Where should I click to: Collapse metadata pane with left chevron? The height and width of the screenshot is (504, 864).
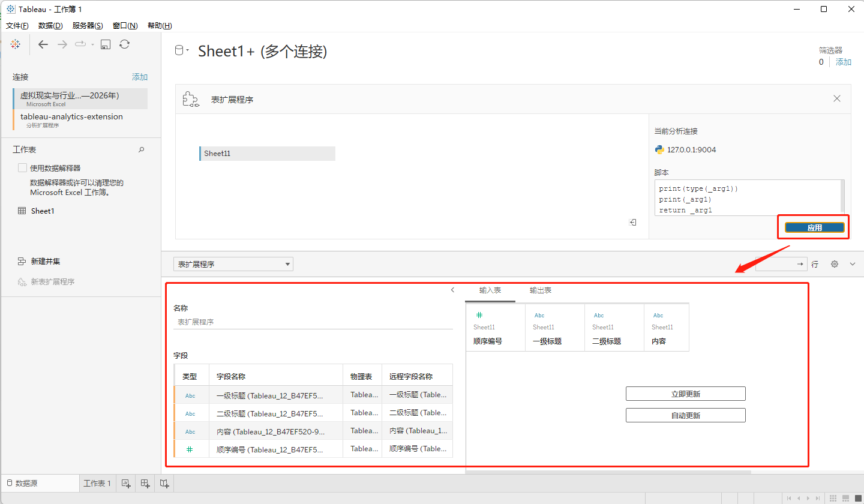[x=452, y=290]
